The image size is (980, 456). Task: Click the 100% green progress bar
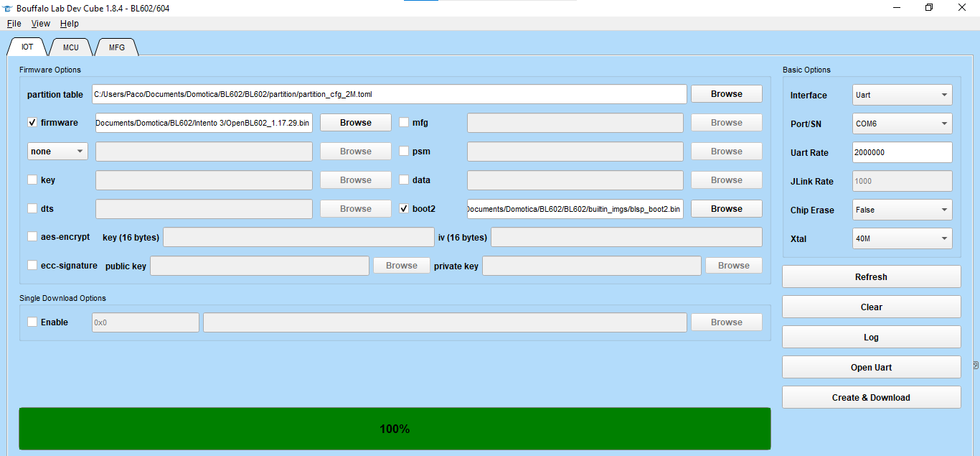pyautogui.click(x=395, y=429)
